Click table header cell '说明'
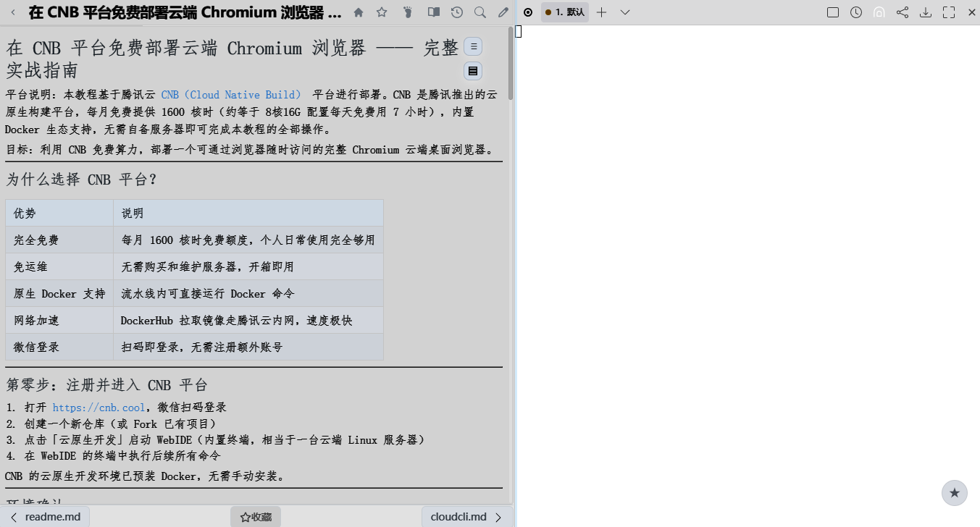980x527 pixels. (x=248, y=213)
